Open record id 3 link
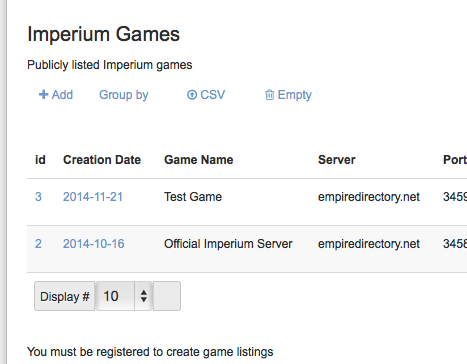 (38, 197)
